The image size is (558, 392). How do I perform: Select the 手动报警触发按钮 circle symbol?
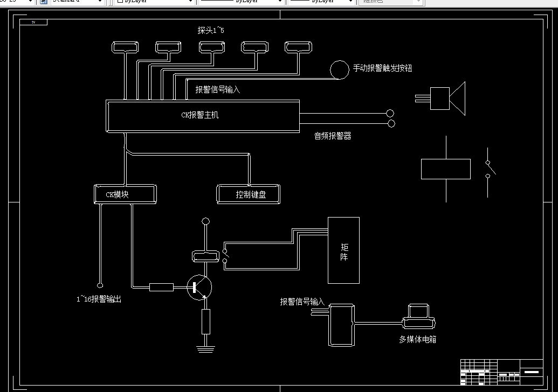click(x=340, y=70)
